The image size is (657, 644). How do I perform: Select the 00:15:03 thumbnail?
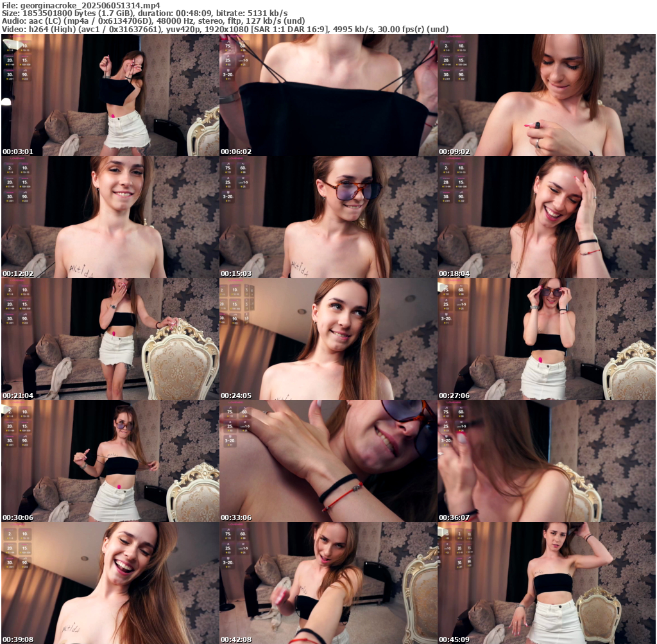[328, 217]
